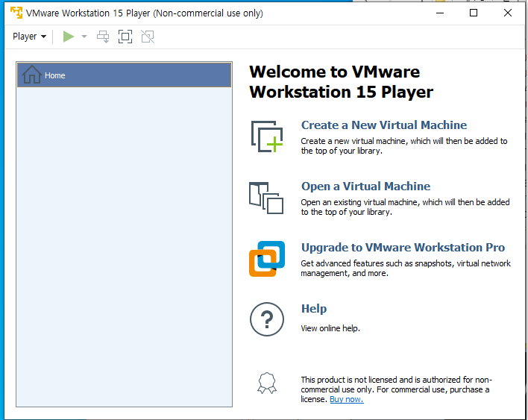The height and width of the screenshot is (420, 528).
Task: Click the question mark Help icon
Action: tap(267, 319)
